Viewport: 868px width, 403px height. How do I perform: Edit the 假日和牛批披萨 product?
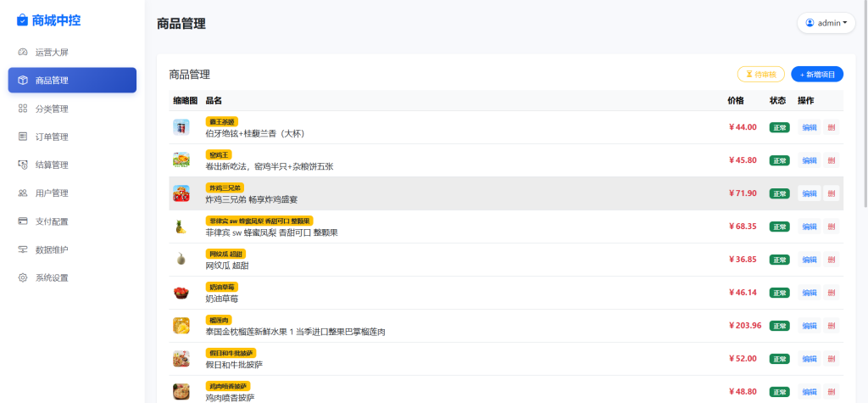pos(810,359)
